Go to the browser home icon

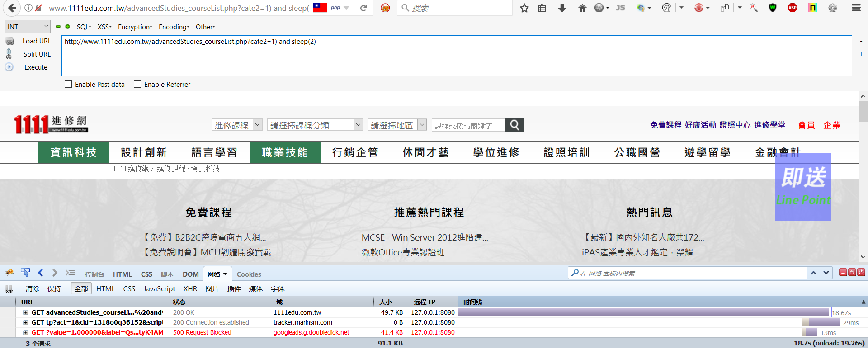(x=582, y=8)
